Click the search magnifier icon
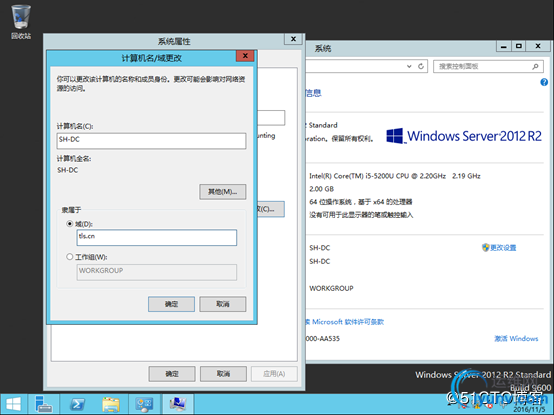Screen dimensions: 554x415 point(535,66)
